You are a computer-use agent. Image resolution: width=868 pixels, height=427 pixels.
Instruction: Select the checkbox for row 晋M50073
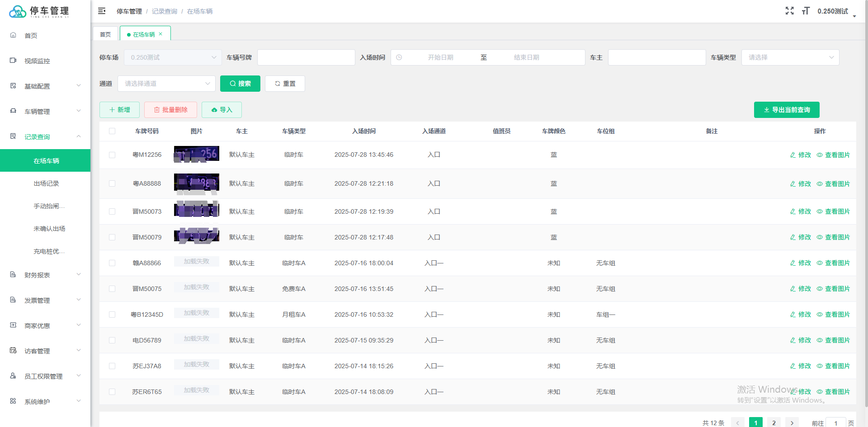pos(112,211)
